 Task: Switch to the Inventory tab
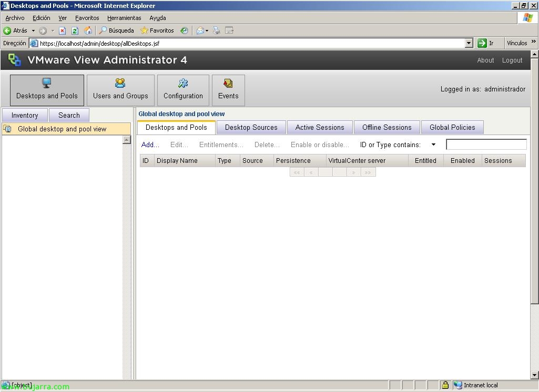click(25, 115)
